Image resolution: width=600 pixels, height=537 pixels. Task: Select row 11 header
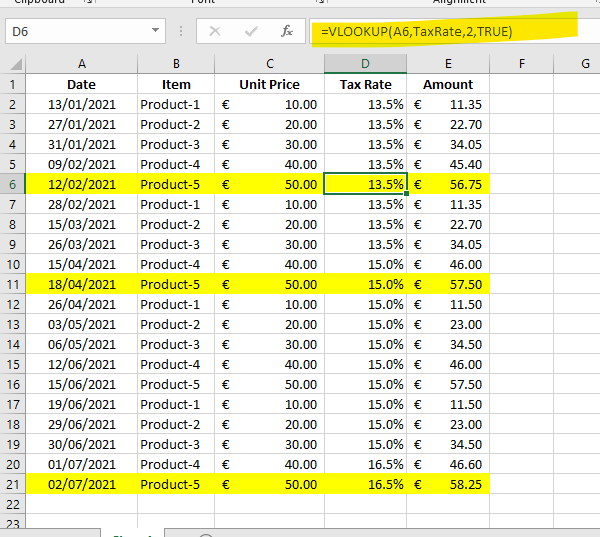(13, 284)
